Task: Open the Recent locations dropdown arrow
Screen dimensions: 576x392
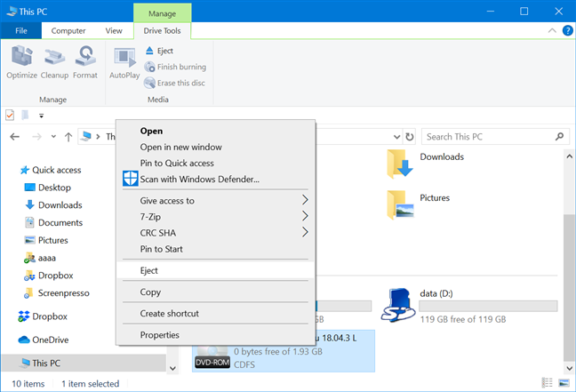Action: coord(53,137)
